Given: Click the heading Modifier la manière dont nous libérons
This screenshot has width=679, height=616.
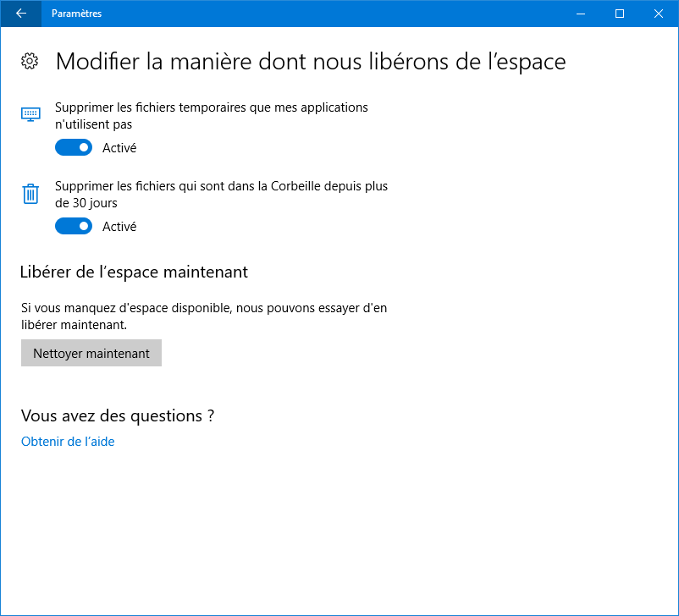Looking at the screenshot, I should click(311, 62).
